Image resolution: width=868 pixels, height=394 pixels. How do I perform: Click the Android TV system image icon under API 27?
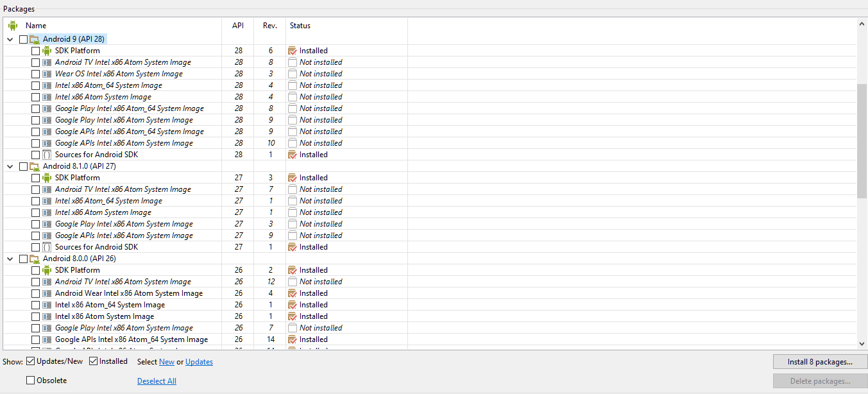pyautogui.click(x=47, y=189)
